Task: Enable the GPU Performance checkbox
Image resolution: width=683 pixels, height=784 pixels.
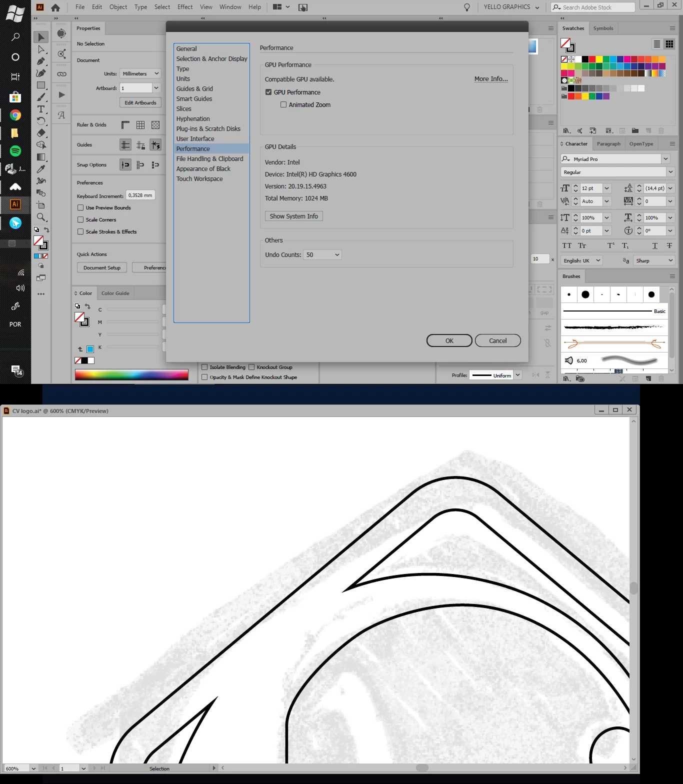Action: pyautogui.click(x=268, y=92)
